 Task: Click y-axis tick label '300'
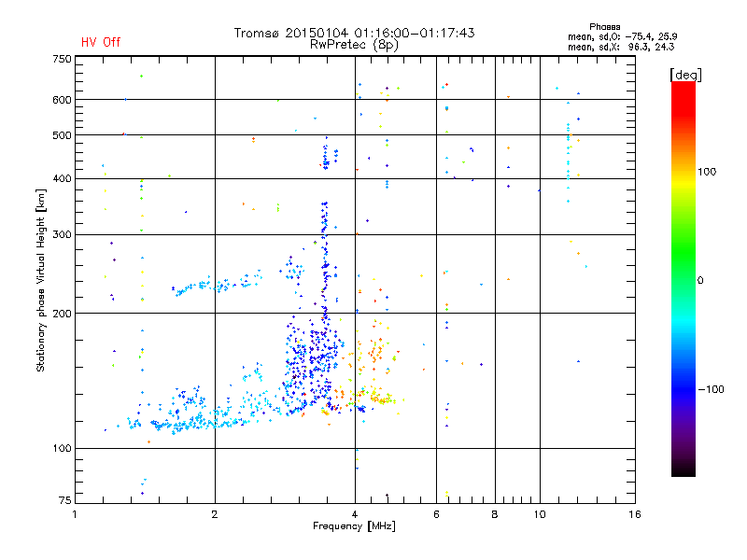click(62, 234)
